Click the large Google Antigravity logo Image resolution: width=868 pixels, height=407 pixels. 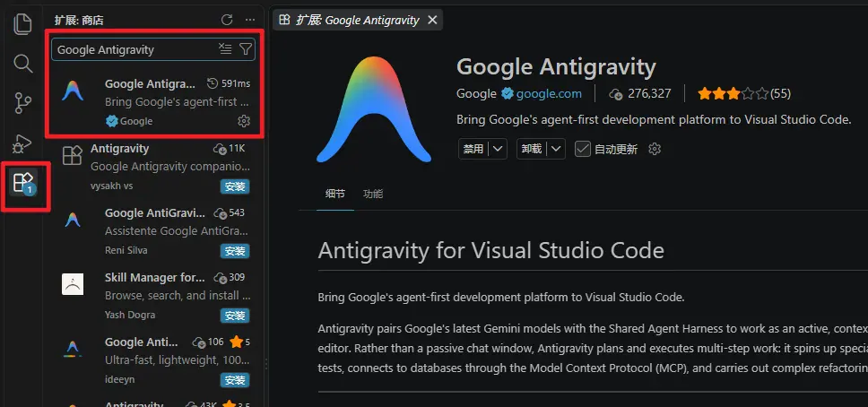(374, 109)
